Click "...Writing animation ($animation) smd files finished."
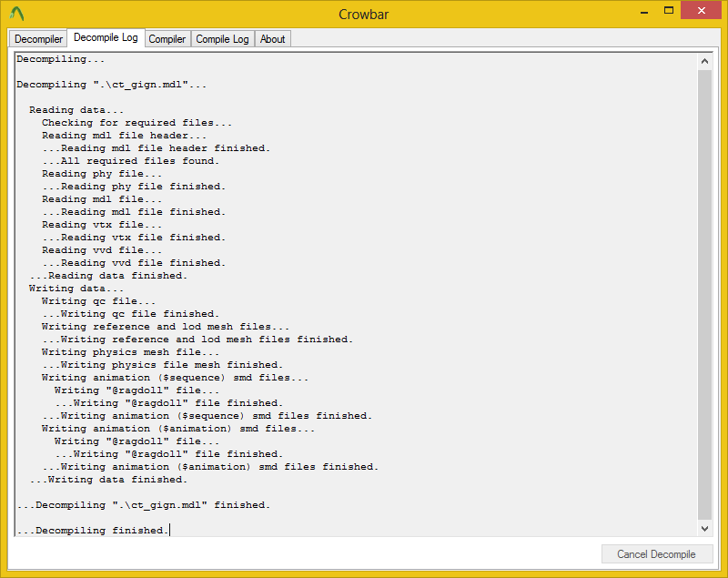 pyautogui.click(x=210, y=467)
